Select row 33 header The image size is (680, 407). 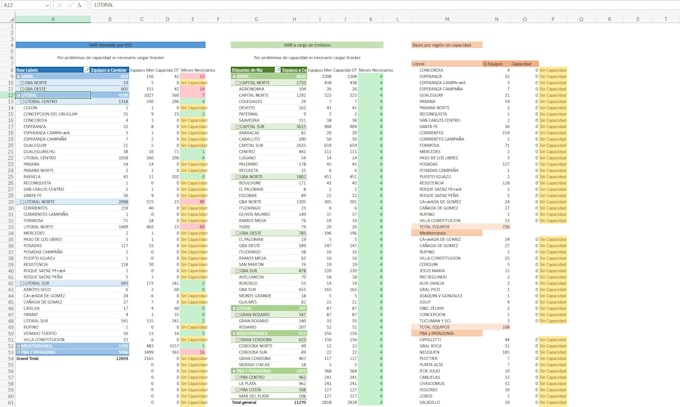pyautogui.click(x=8, y=227)
